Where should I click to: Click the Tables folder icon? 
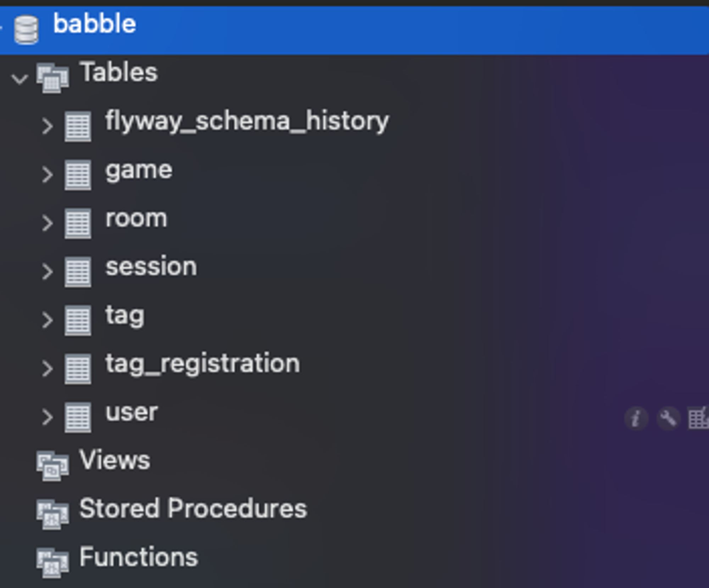pyautogui.click(x=52, y=78)
